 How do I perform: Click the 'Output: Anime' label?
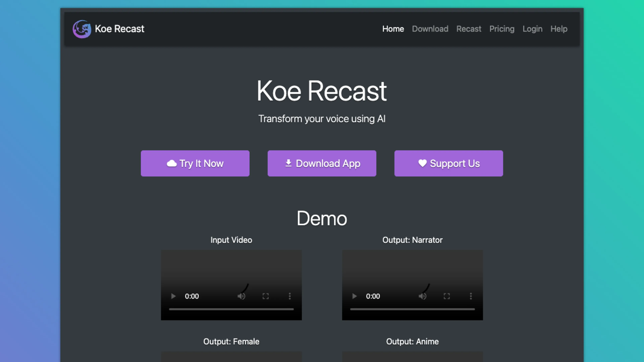click(x=413, y=342)
